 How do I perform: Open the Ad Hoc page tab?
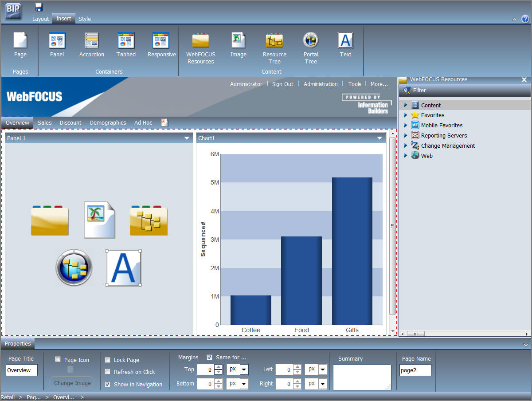click(143, 122)
